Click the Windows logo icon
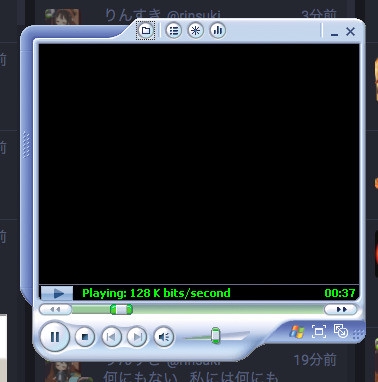Viewport: 378px width, 382px height. click(x=297, y=332)
